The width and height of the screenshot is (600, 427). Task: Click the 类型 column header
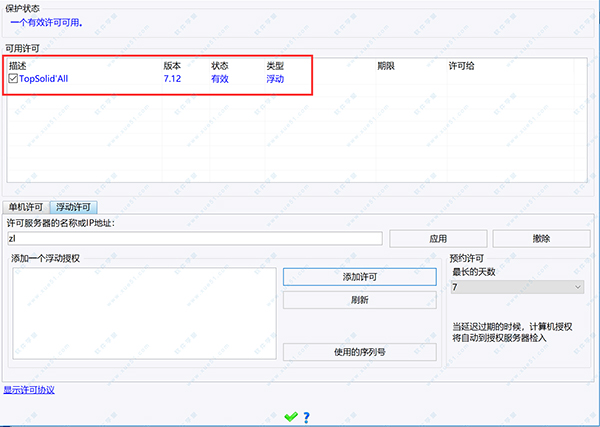(x=275, y=65)
